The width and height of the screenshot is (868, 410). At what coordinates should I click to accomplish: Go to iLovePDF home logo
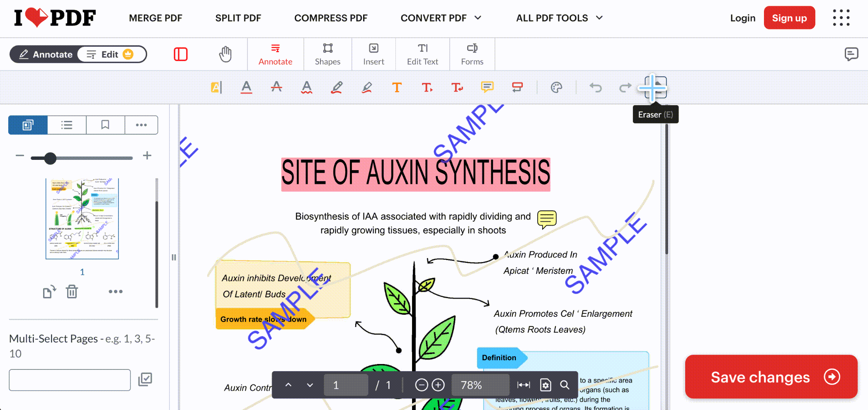pyautogui.click(x=55, y=18)
